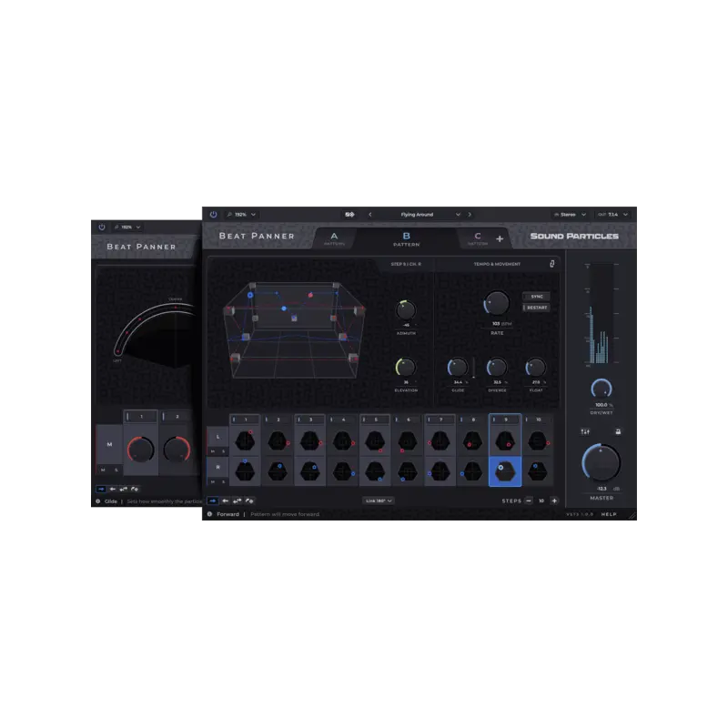The image size is (728, 728).
Task: Click the Master volume knob
Action: click(x=602, y=462)
